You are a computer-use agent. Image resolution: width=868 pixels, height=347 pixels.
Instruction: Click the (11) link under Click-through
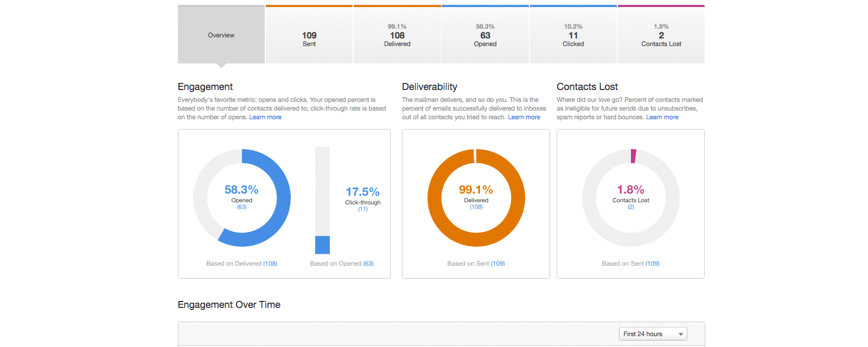[x=363, y=209]
